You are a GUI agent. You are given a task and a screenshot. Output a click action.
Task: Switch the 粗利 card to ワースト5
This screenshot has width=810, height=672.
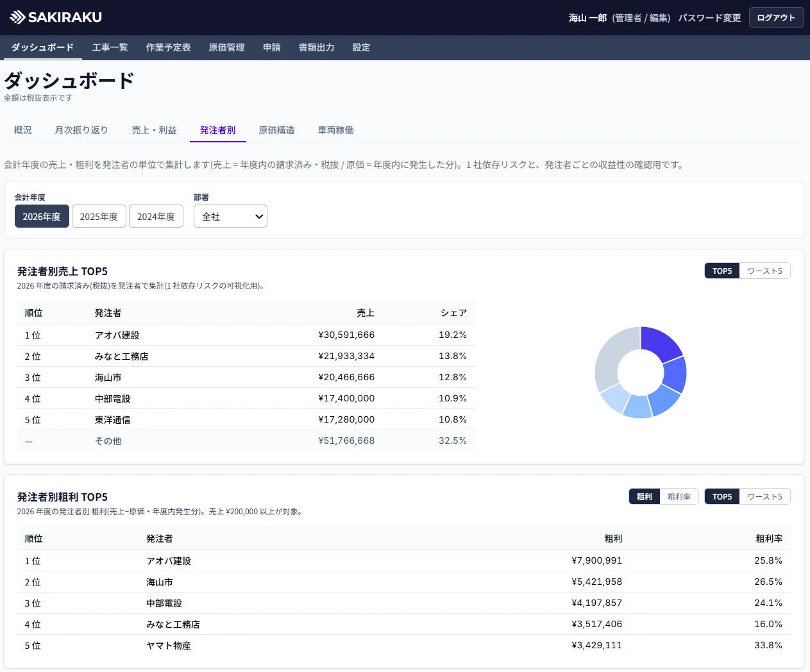tap(765, 497)
